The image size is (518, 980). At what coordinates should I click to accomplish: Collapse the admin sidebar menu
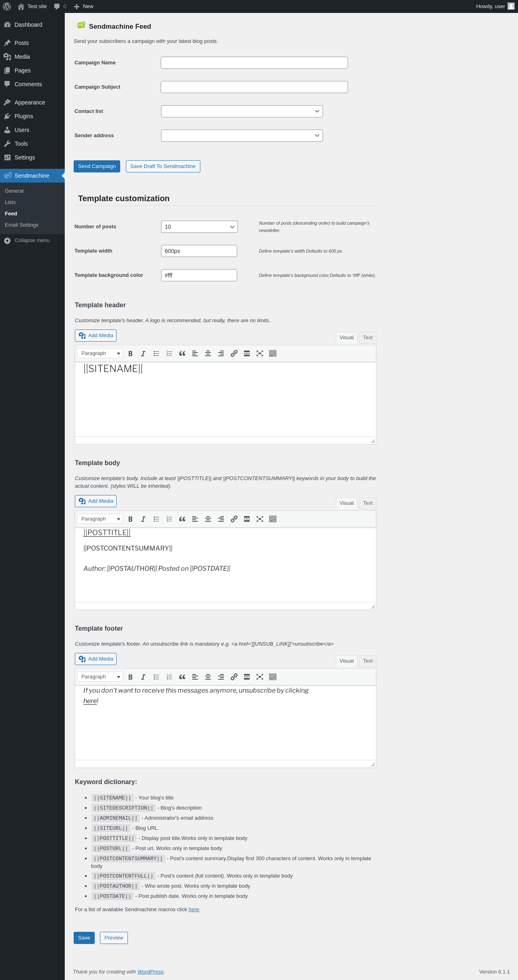point(32,240)
